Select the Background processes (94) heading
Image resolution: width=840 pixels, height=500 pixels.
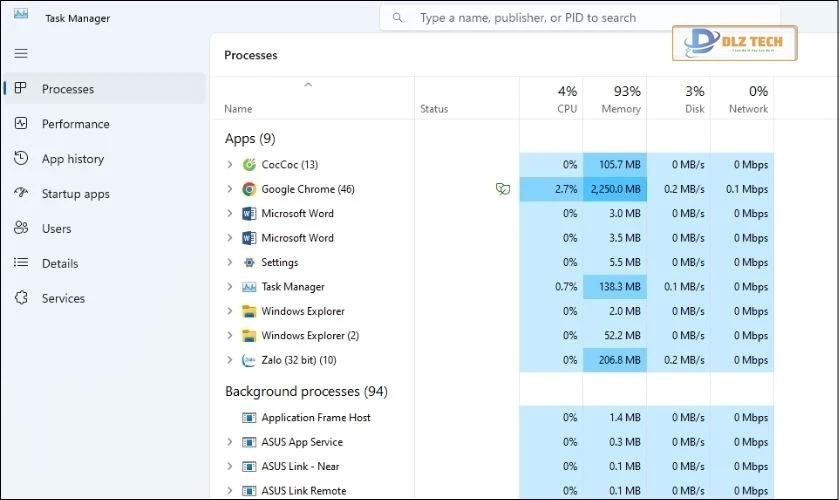pos(306,392)
